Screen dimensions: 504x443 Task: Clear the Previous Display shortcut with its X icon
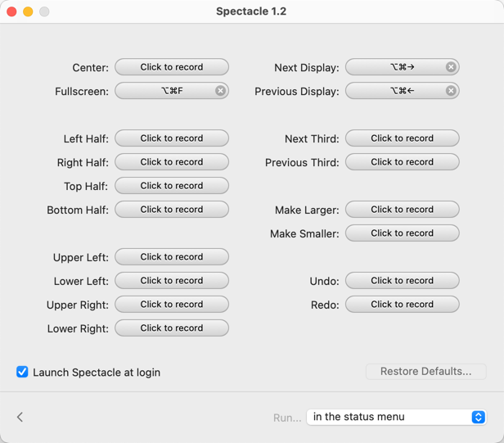point(451,91)
